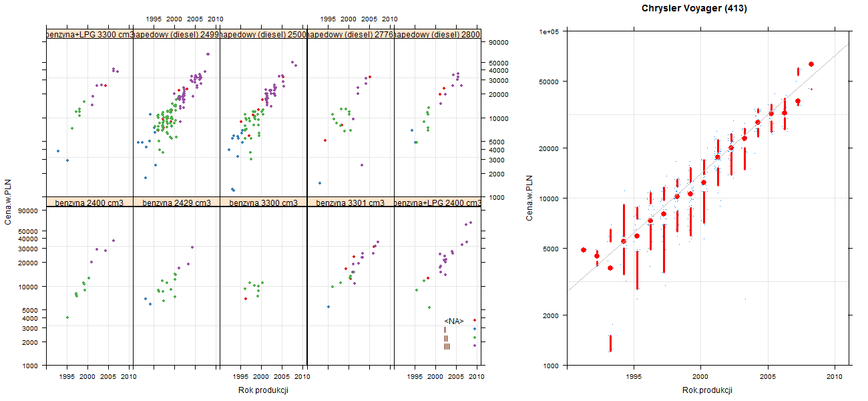
Task: Click the "I" legend label
Action: pyautogui.click(x=445, y=329)
